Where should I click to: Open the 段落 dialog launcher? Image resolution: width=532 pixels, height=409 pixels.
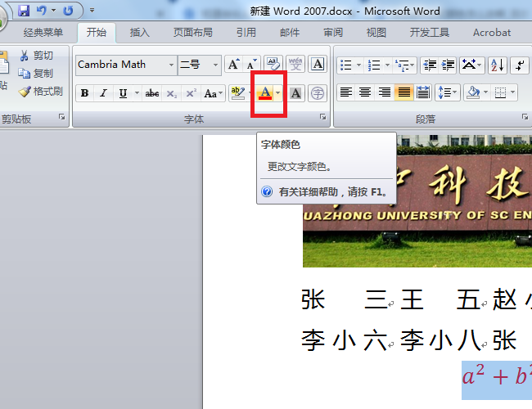pyautogui.click(x=525, y=117)
